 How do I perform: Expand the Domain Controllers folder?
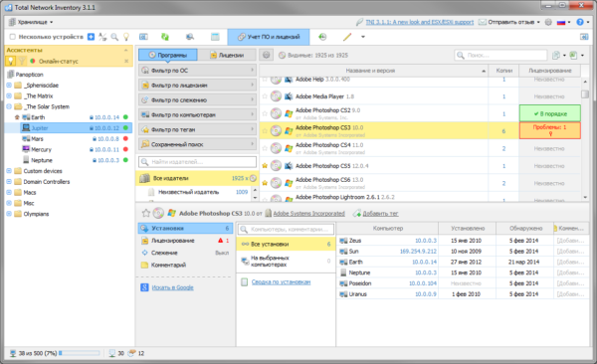[9, 182]
